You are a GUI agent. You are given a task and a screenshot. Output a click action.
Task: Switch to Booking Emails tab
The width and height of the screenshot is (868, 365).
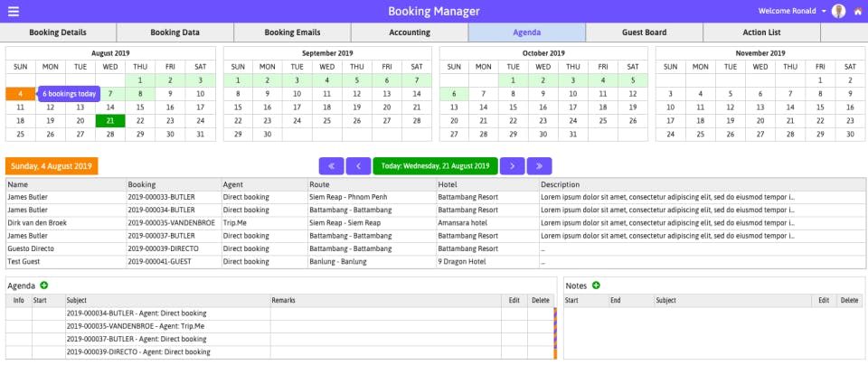tap(292, 33)
